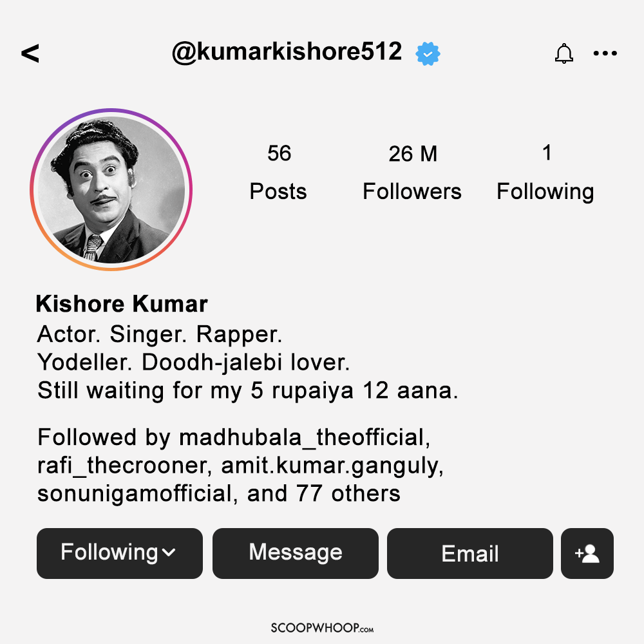644x644 pixels.
Task: Open amit.kumar.ganguly follower link
Action: (330, 466)
